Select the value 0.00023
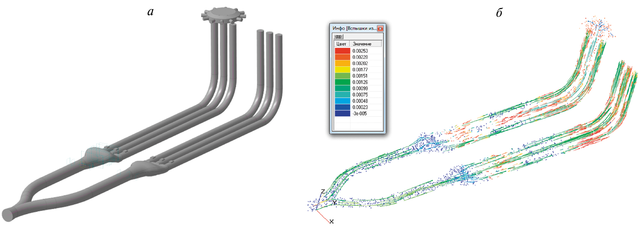 click(x=360, y=107)
